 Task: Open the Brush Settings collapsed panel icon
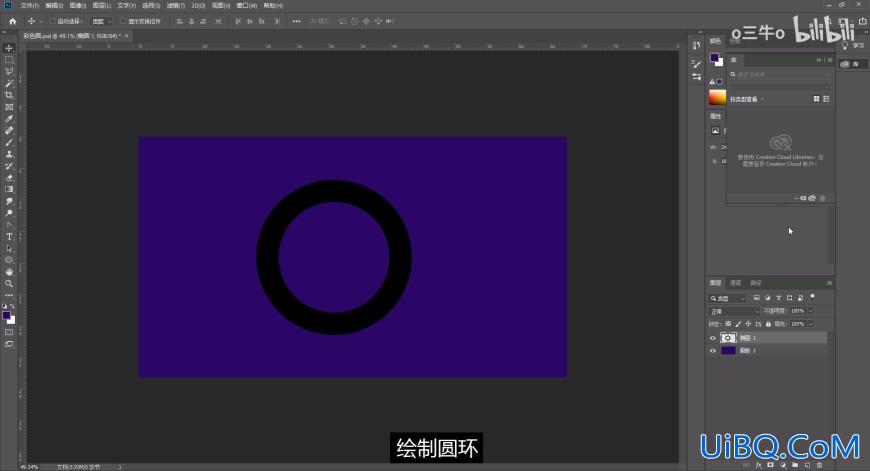(x=696, y=64)
